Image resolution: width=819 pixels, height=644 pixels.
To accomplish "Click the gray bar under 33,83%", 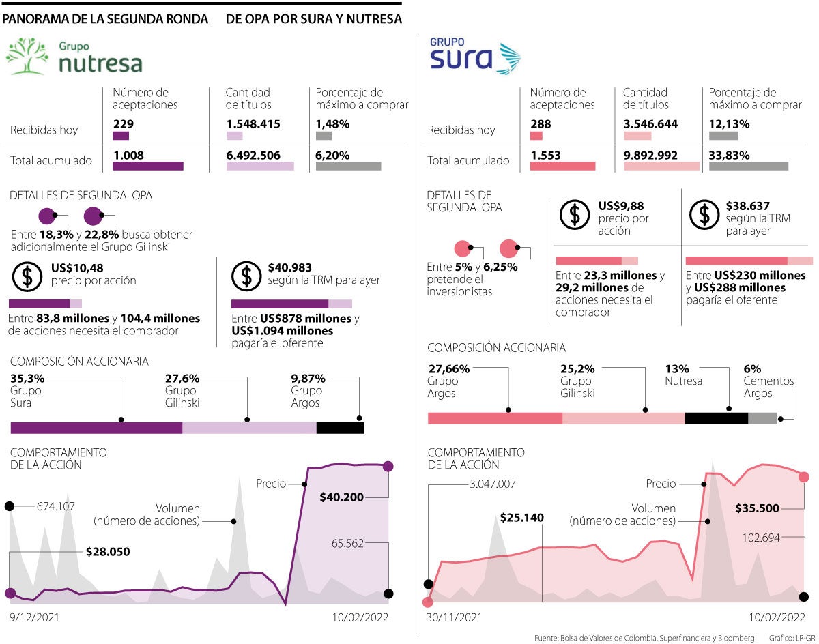I will click(x=748, y=166).
